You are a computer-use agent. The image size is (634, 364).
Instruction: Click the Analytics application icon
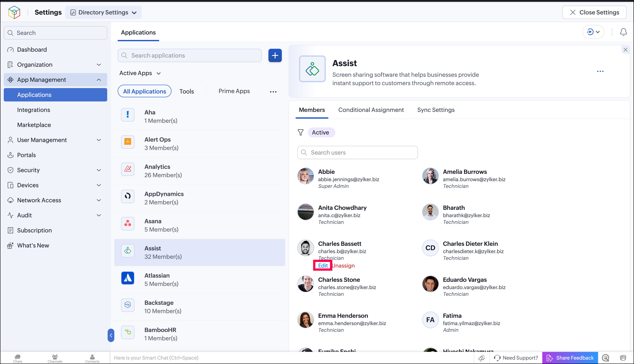tap(128, 169)
